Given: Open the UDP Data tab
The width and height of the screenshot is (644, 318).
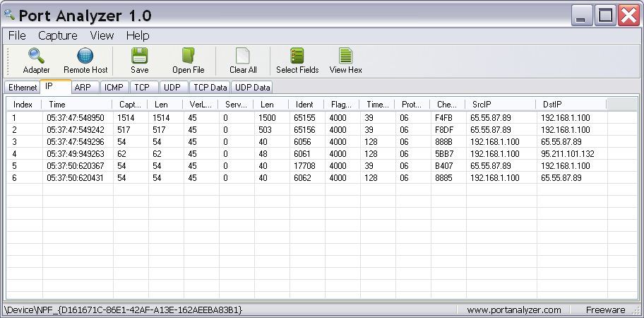Looking at the screenshot, I should click(252, 88).
